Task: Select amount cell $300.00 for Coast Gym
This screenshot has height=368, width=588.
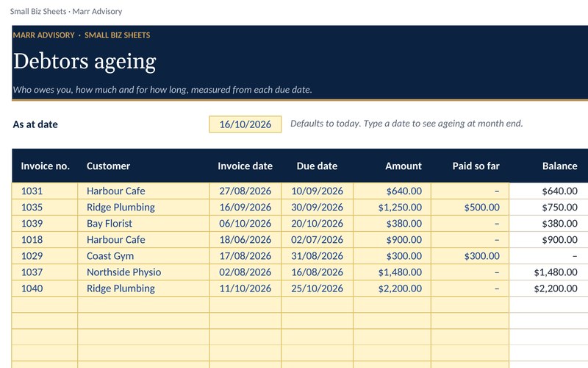Action: (392, 255)
